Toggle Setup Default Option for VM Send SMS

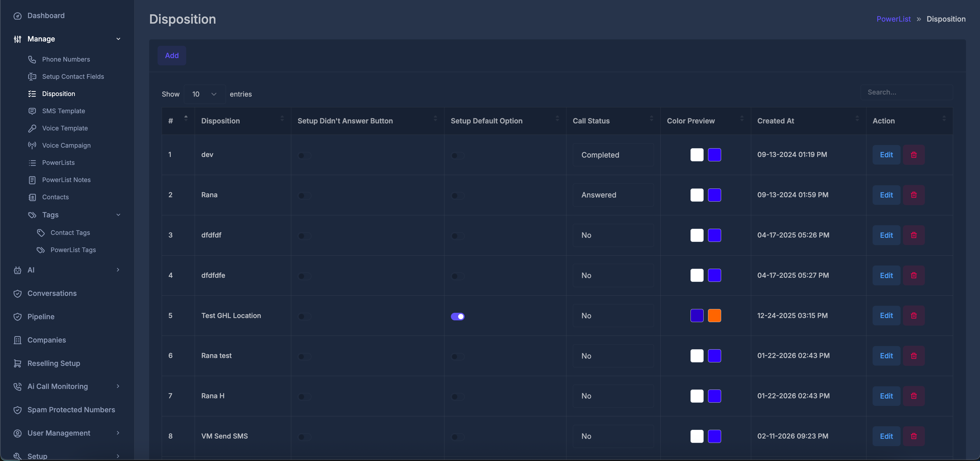457,437
